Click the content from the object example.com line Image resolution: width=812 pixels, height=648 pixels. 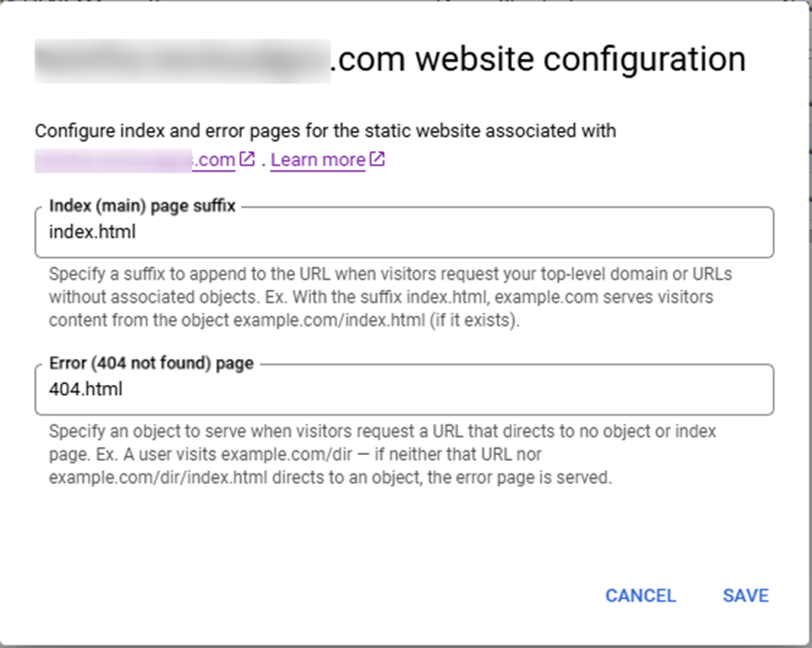point(285,320)
